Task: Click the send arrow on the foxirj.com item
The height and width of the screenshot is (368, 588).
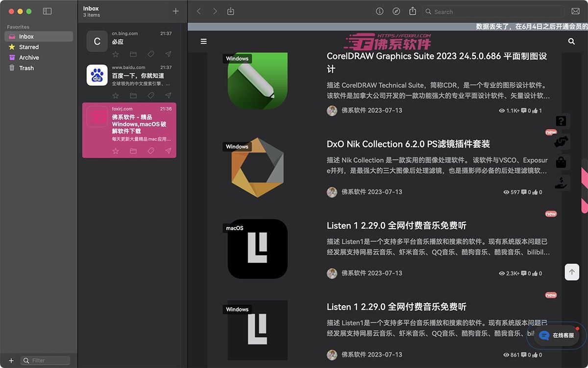Action: coord(168,151)
